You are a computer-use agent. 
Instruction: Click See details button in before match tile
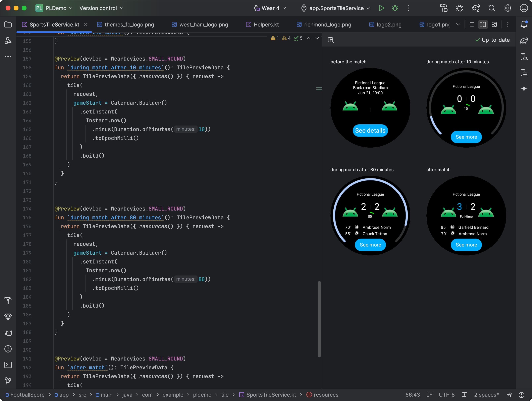click(370, 130)
